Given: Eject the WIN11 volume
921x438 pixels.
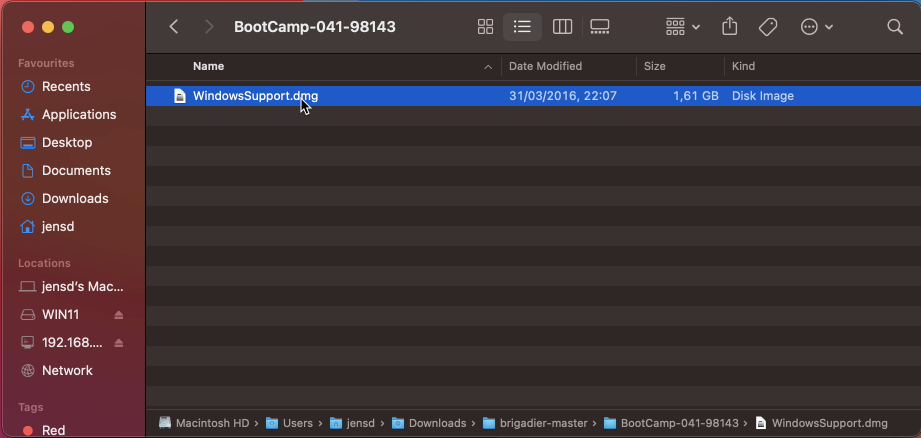Looking at the screenshot, I should (119, 315).
